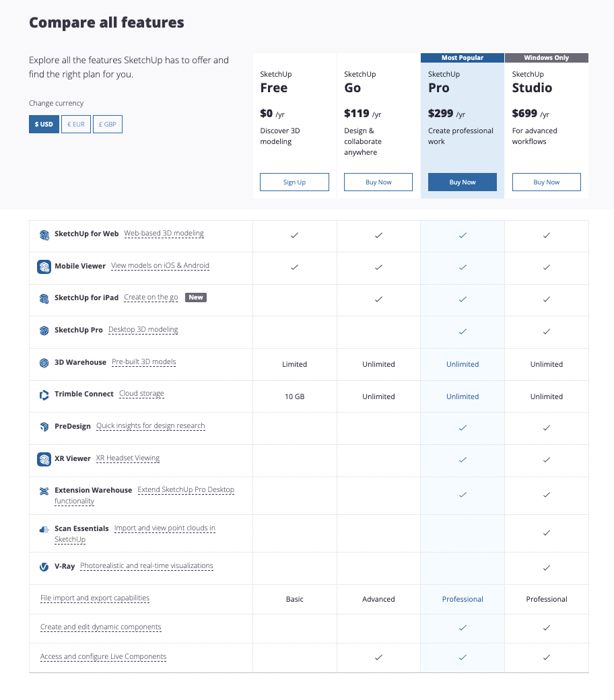Open 'Create and edit dynamic components' link
614x700 pixels.
(x=101, y=627)
